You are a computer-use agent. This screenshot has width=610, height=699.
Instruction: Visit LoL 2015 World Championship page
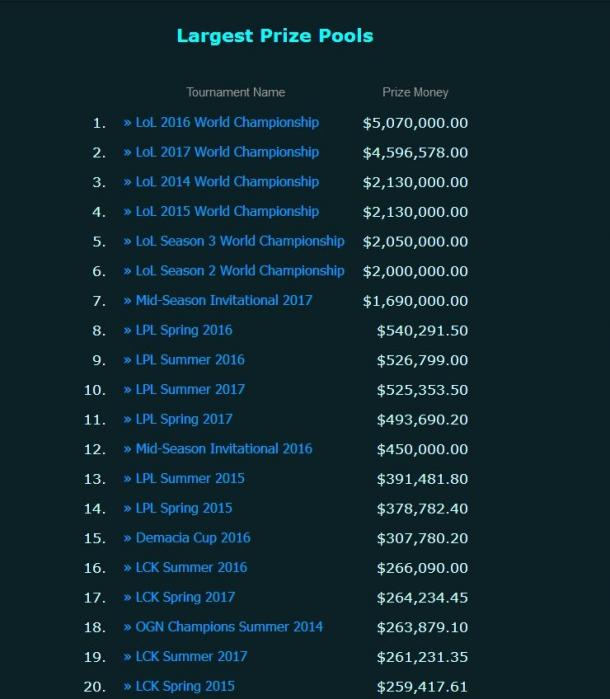(227, 212)
